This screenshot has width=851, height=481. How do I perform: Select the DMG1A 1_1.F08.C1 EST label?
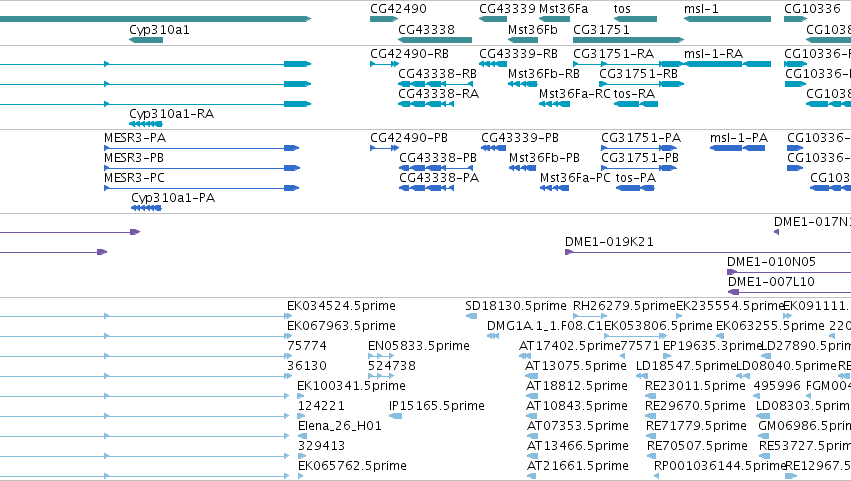pyautogui.click(x=545, y=326)
